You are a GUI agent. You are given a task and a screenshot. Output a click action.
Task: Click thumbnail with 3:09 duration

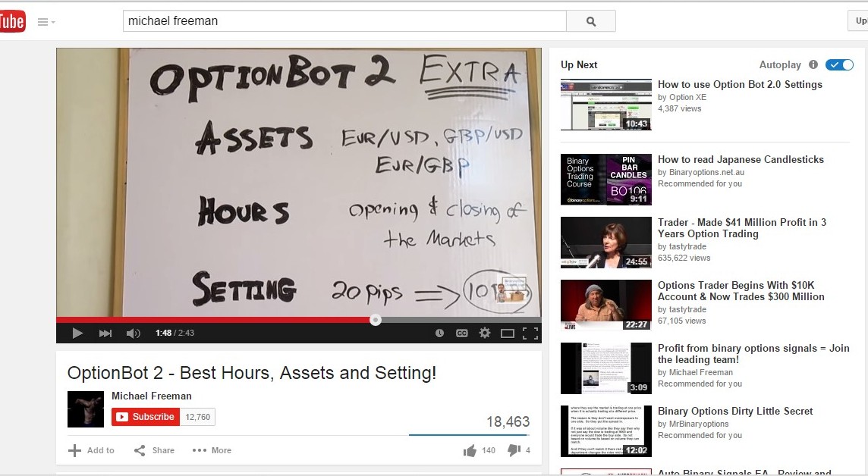click(606, 368)
